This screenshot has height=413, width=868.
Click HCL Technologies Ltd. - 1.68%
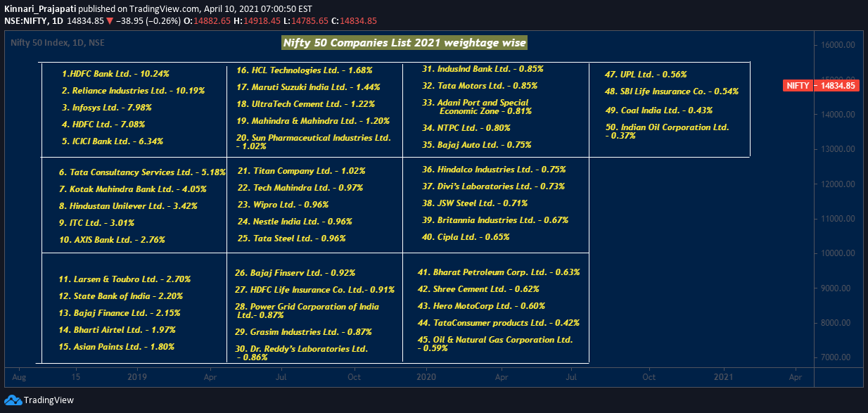[x=304, y=70]
